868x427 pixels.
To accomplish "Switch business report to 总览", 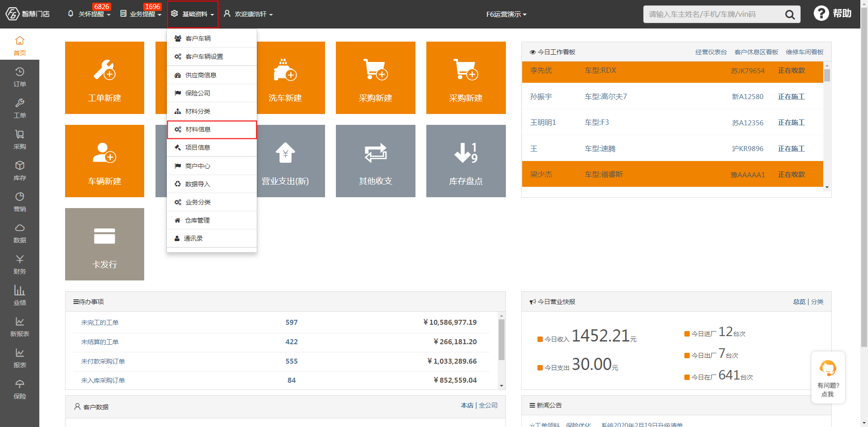I will [x=799, y=302].
